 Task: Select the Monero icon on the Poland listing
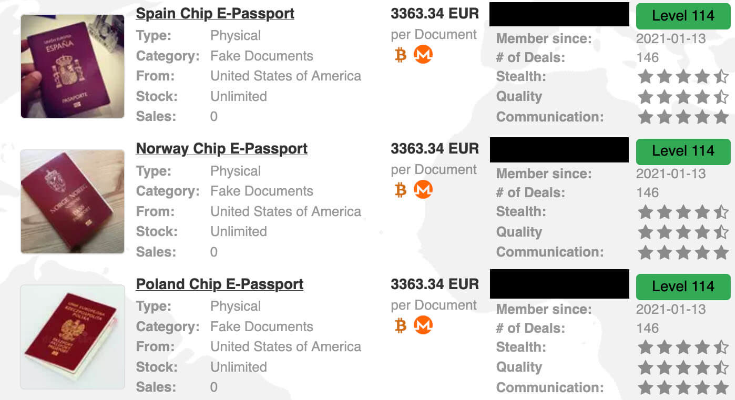point(423,325)
